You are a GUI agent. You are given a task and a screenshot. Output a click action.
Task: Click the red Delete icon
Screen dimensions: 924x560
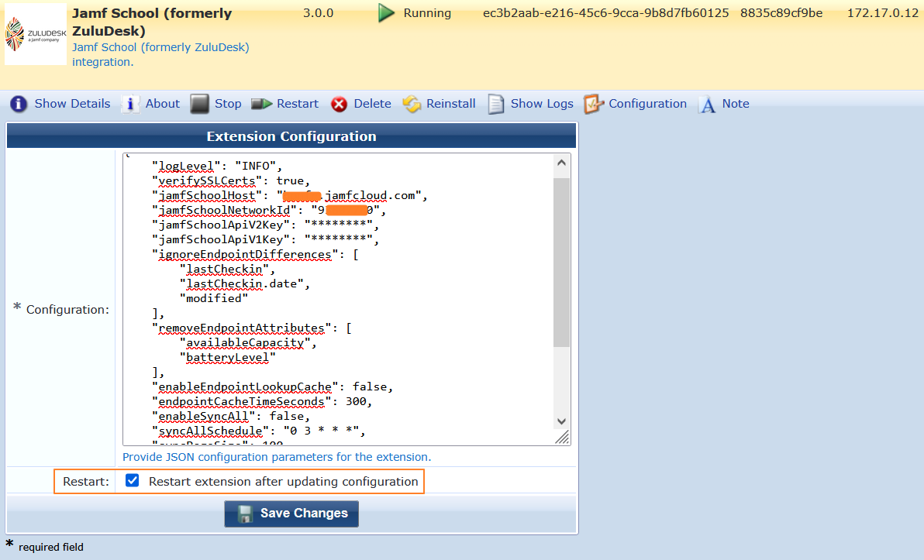pos(339,105)
